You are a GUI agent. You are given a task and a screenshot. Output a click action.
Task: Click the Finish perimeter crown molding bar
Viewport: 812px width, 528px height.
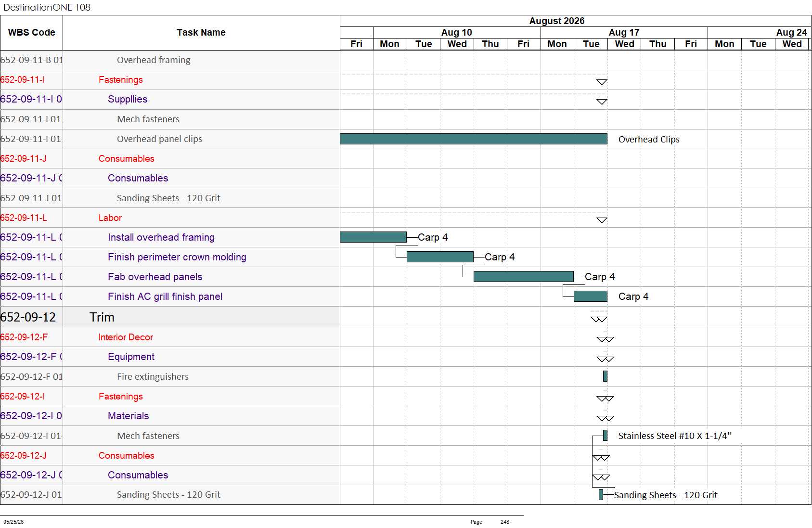[440, 257]
